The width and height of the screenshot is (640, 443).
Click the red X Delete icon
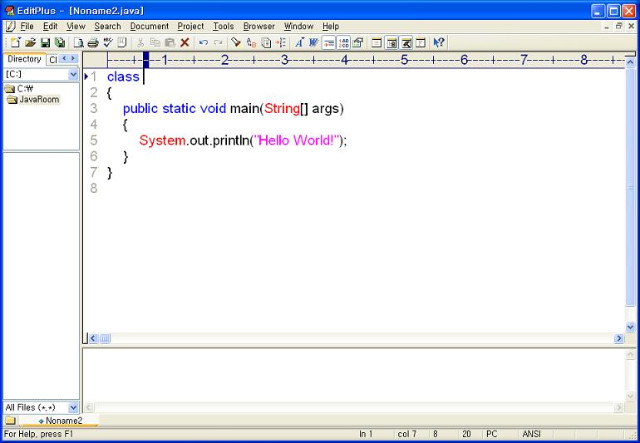coord(184,42)
